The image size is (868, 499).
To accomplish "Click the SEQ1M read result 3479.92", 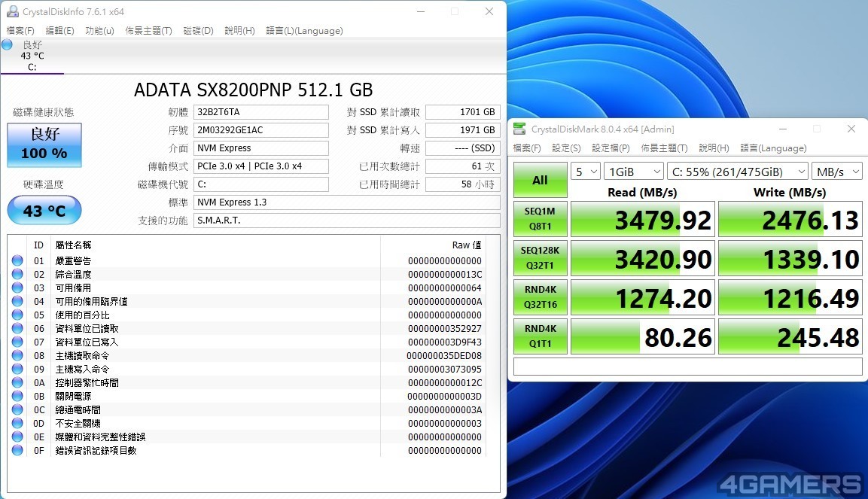I will click(643, 219).
